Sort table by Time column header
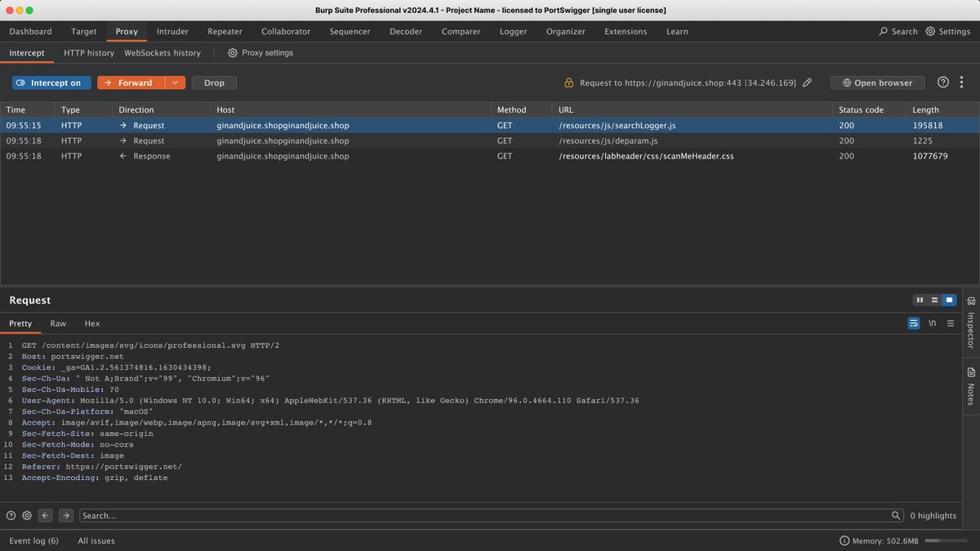The image size is (980, 551). pos(28,109)
